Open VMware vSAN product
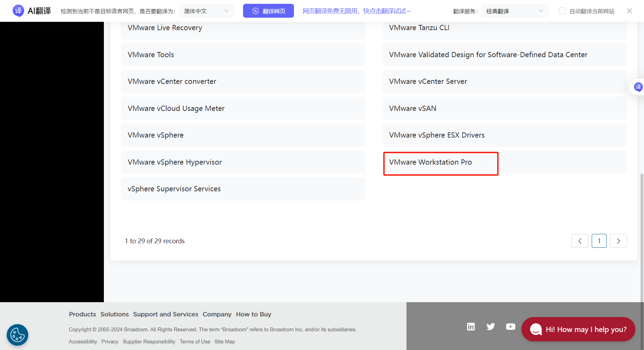Screen dimensions: 644x350 tap(504, 108)
